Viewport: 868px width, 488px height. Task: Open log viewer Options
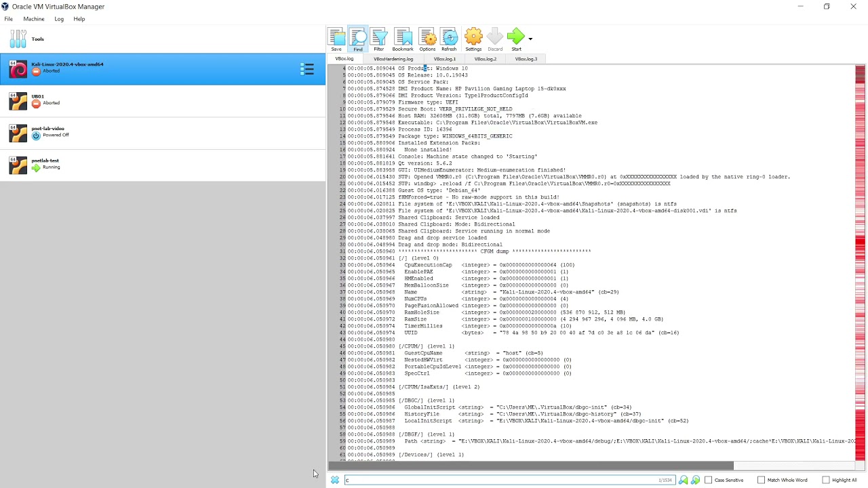coord(427,39)
